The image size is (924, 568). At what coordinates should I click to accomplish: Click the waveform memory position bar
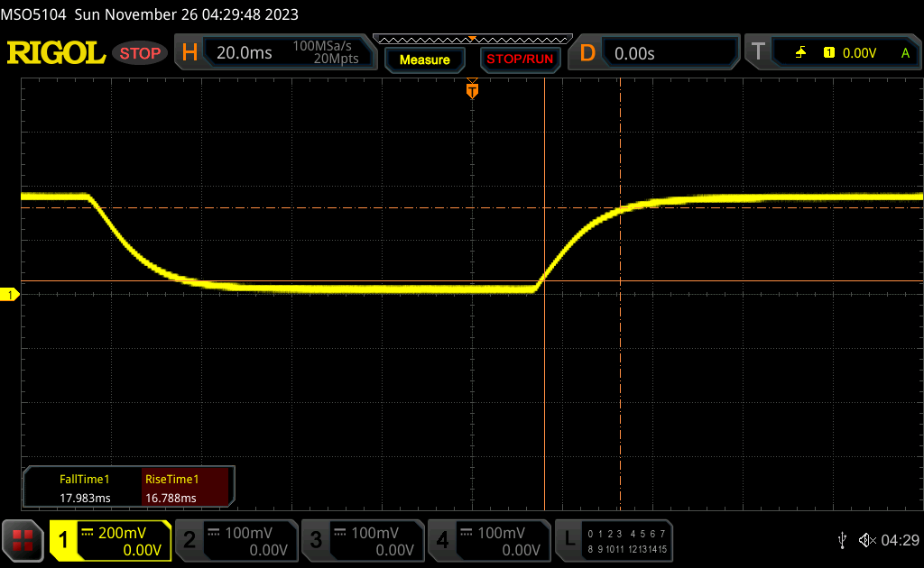point(472,39)
